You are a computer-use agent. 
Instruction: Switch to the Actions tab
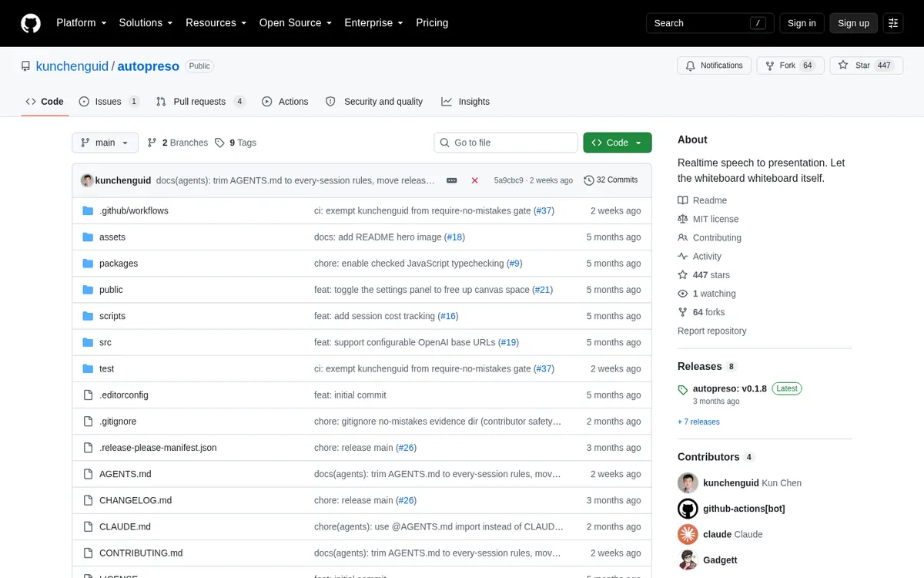pos(285,102)
